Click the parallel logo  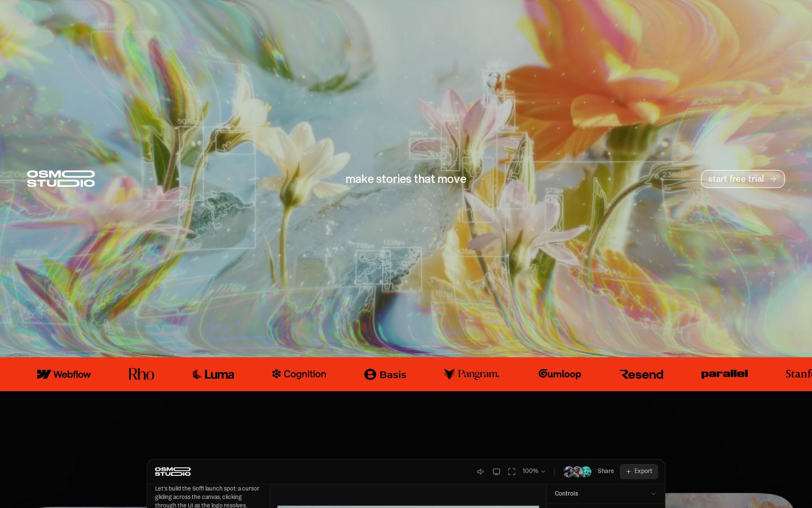[725, 374]
